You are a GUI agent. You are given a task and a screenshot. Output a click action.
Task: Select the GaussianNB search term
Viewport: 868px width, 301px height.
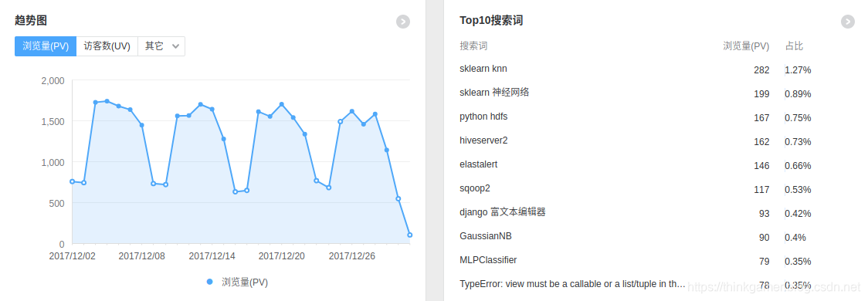tap(486, 235)
